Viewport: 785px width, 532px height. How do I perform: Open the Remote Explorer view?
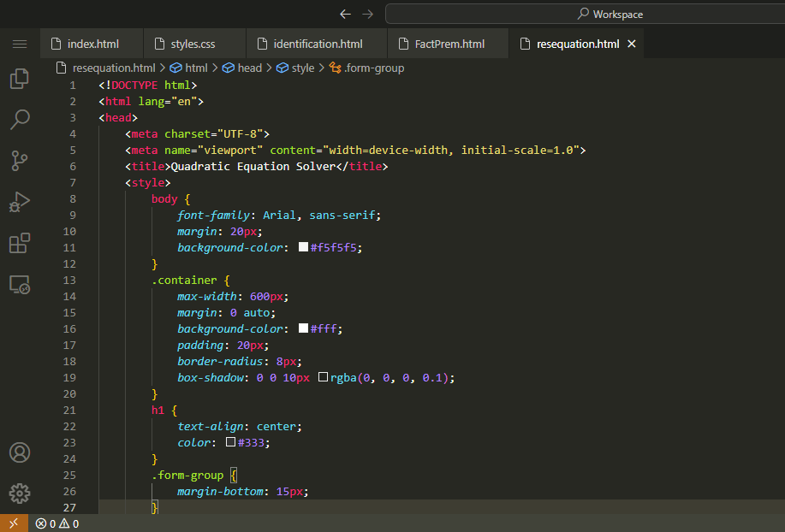click(x=19, y=285)
